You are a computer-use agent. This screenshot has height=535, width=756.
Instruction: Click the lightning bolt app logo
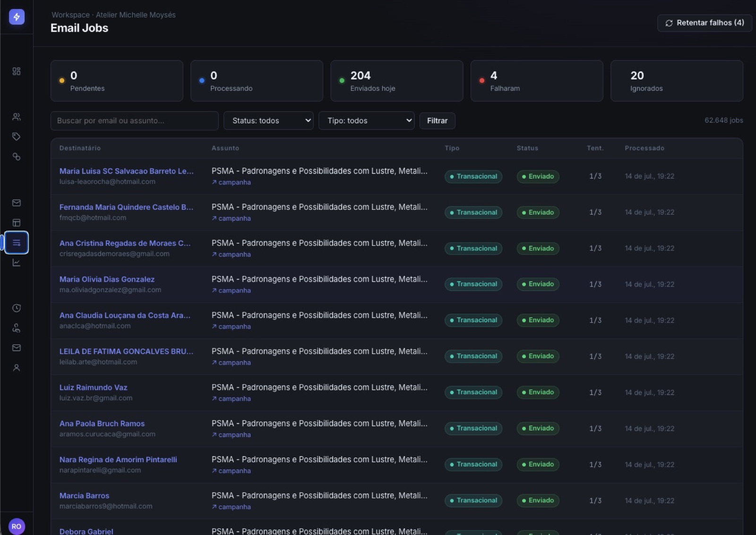click(17, 17)
